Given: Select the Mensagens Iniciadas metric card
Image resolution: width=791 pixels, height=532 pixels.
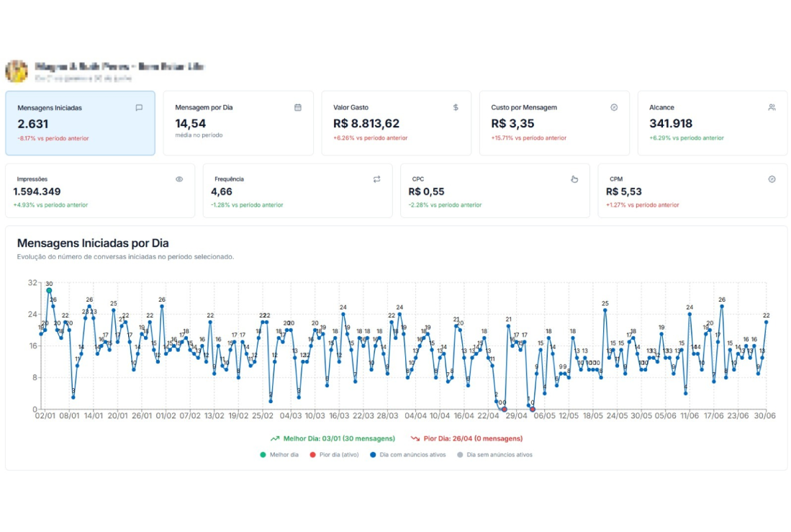Looking at the screenshot, I should (80, 123).
